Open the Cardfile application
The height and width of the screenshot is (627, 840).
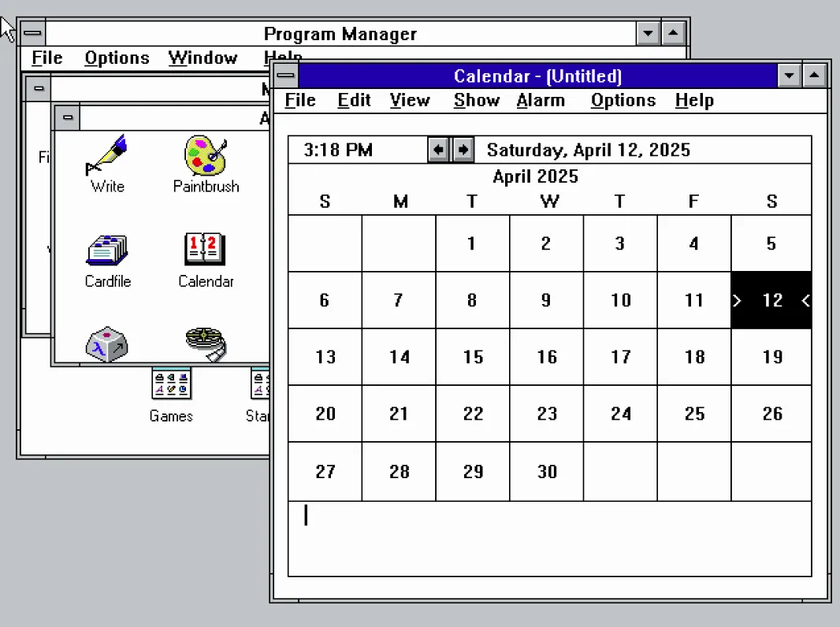click(x=106, y=252)
